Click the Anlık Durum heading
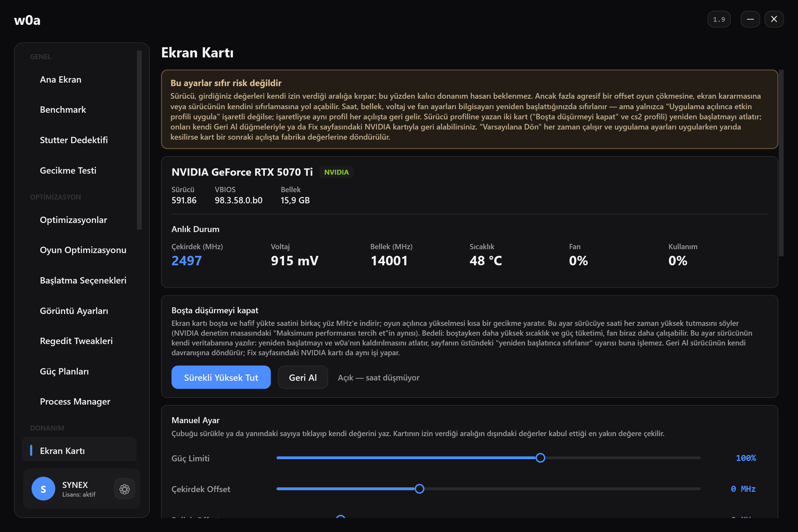798x532 pixels. (195, 229)
